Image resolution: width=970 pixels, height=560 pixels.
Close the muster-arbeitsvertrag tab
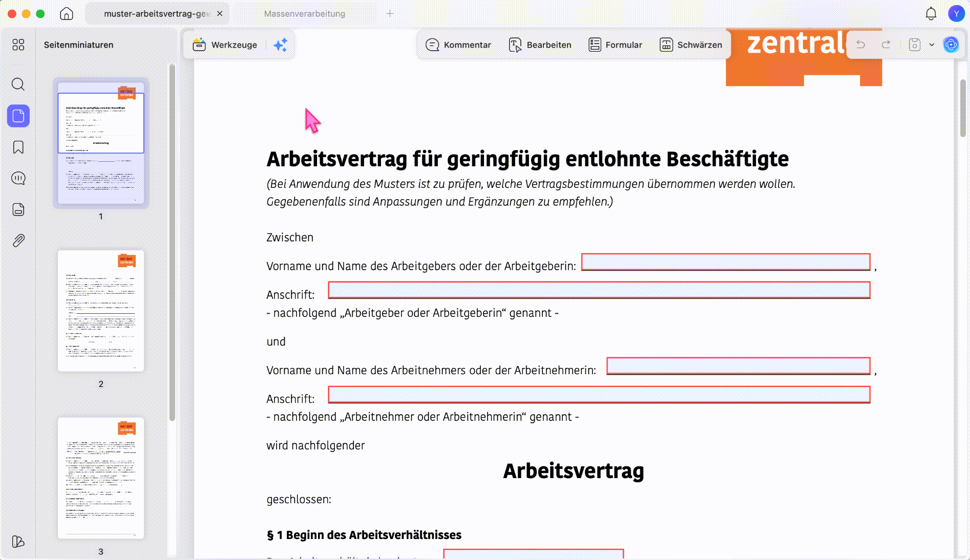click(x=220, y=14)
